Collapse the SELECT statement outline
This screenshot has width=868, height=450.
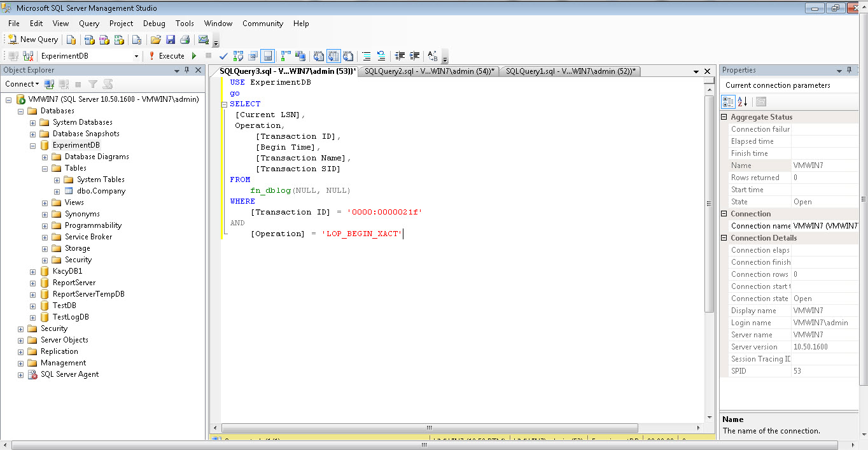point(224,104)
